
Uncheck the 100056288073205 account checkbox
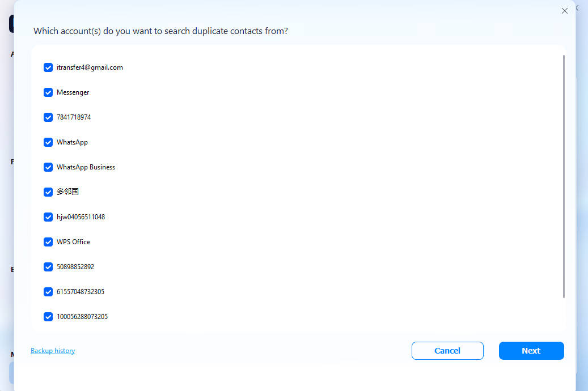click(48, 317)
